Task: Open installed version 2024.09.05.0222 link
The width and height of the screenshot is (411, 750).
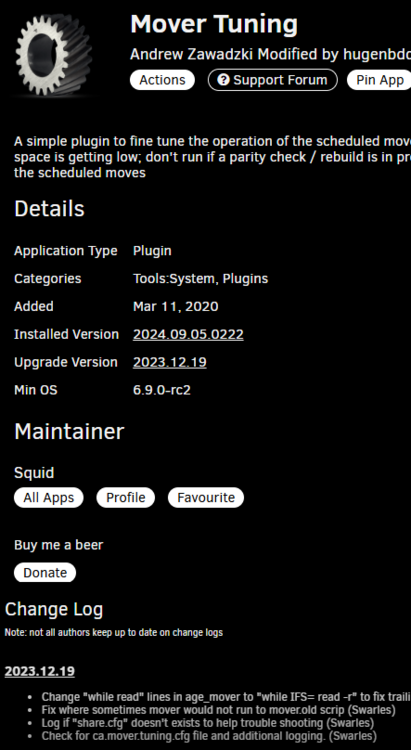Action: (188, 334)
